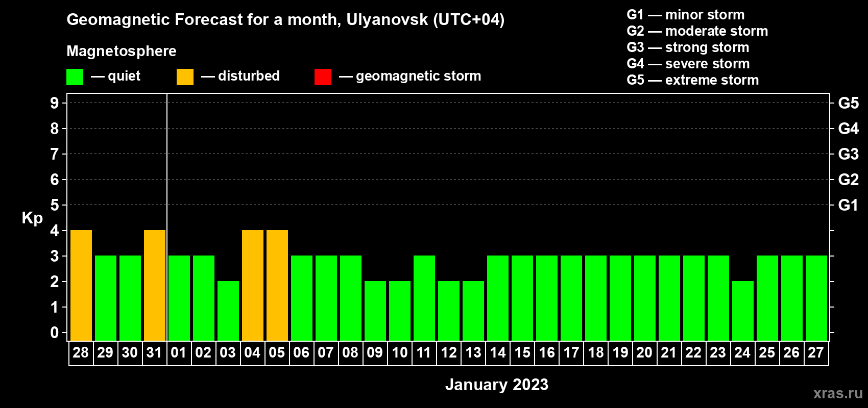Select the orange bar for day 04
This screenshot has height=408, width=868.
(253, 286)
